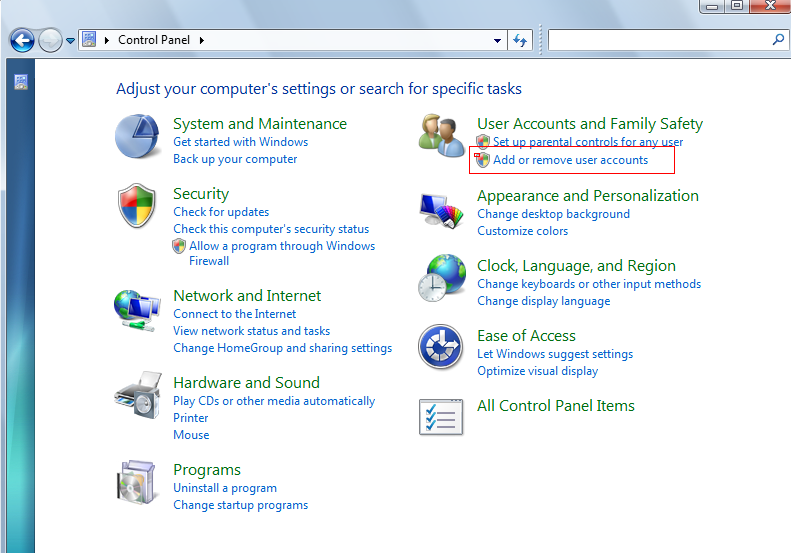Select Change display language
791x553 pixels.
pyautogui.click(x=544, y=301)
